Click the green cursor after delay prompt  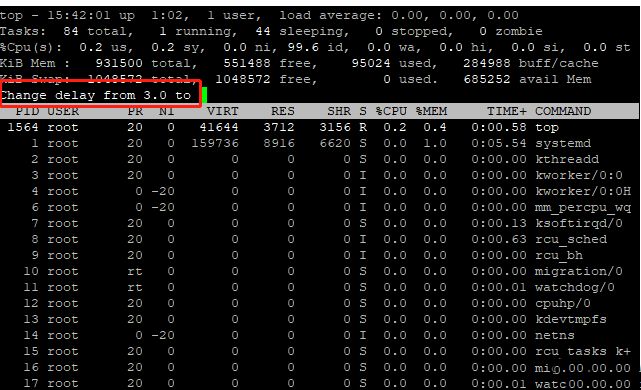[x=204, y=95]
